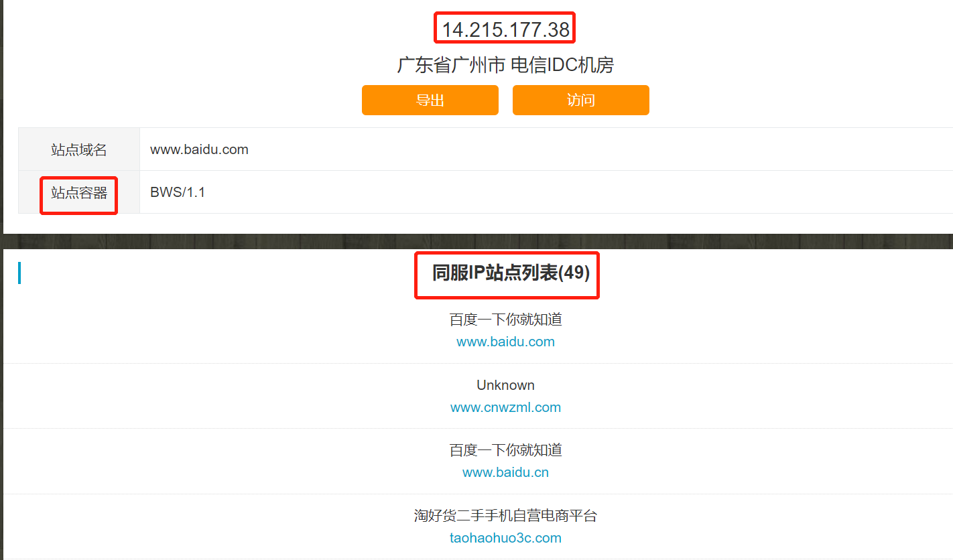Select the IP address 14.215.177.38 heading
Screen dimensions: 953x560
(x=505, y=29)
